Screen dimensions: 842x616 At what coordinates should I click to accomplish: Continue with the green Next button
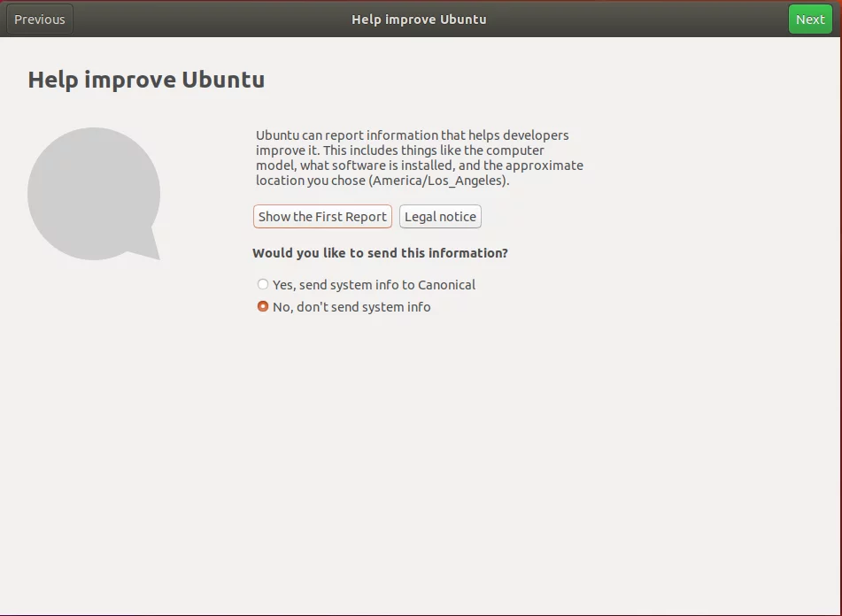click(810, 19)
